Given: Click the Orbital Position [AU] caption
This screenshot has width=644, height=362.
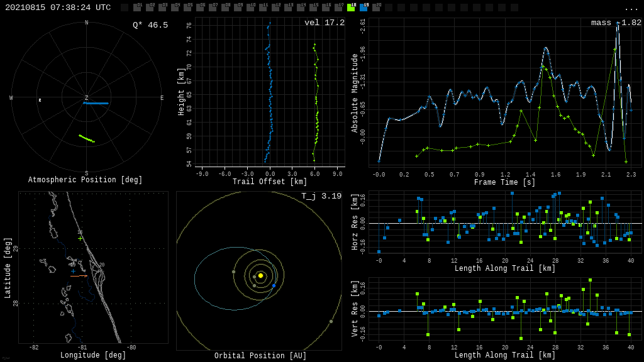Looking at the screenshot, I should [260, 356].
